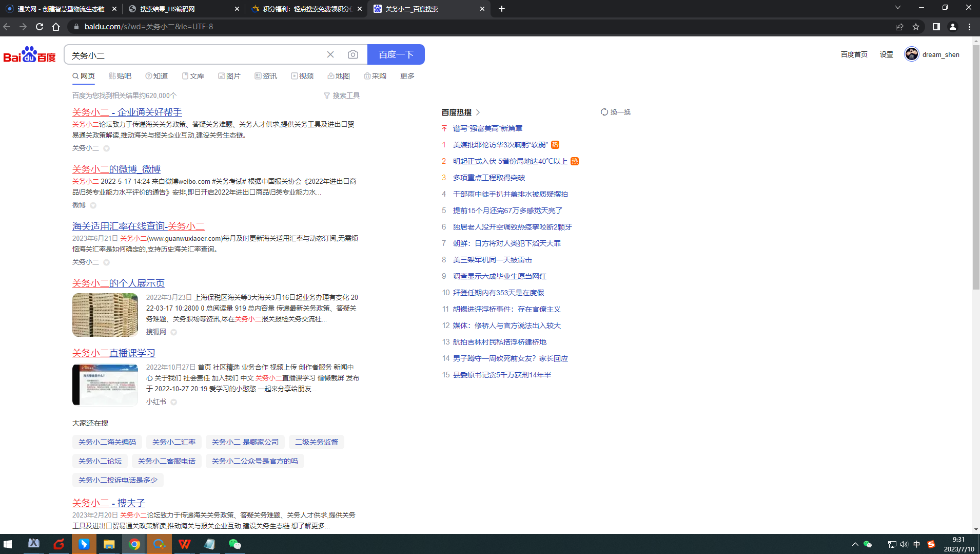
Task: Open result 关务小二的微博_微博
Action: [x=116, y=169]
